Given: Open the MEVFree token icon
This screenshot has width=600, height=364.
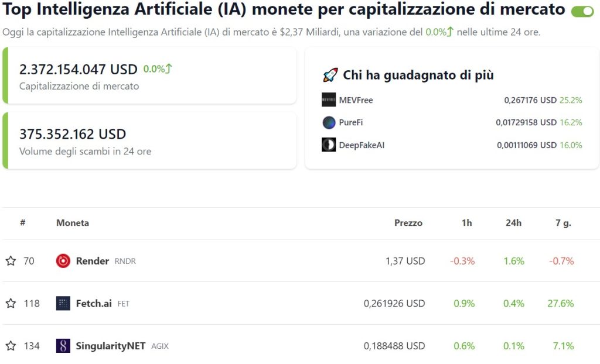Looking at the screenshot, I should [329, 100].
